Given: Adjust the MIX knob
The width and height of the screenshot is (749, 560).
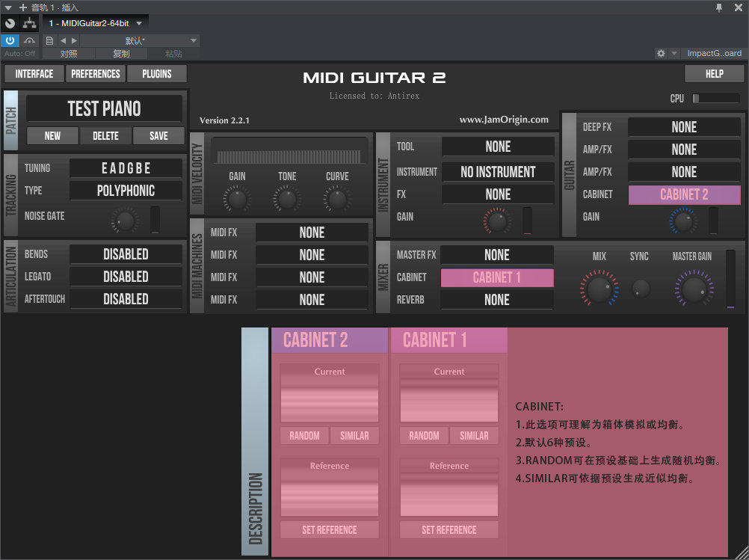Looking at the screenshot, I should [x=599, y=288].
